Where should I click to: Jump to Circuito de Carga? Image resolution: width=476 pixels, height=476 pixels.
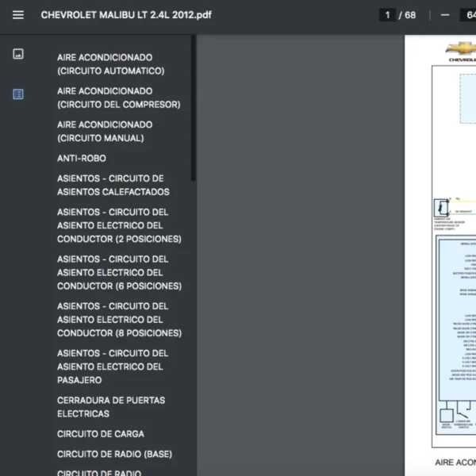[x=101, y=434]
